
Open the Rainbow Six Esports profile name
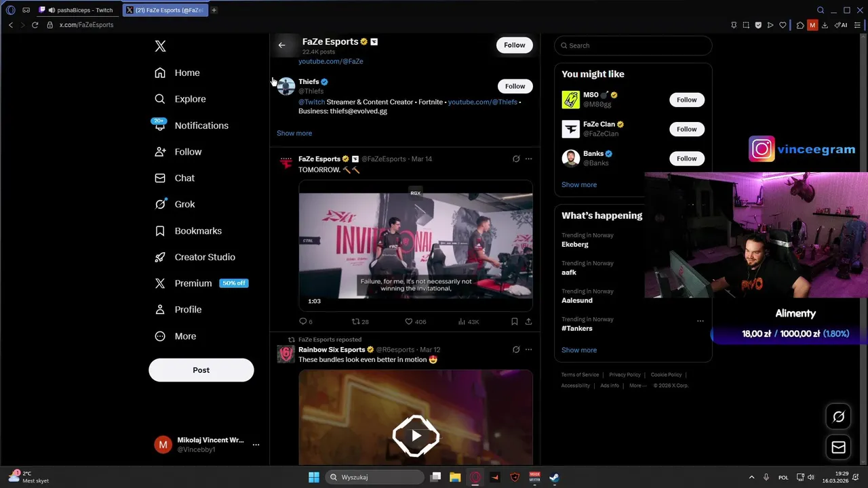click(332, 350)
